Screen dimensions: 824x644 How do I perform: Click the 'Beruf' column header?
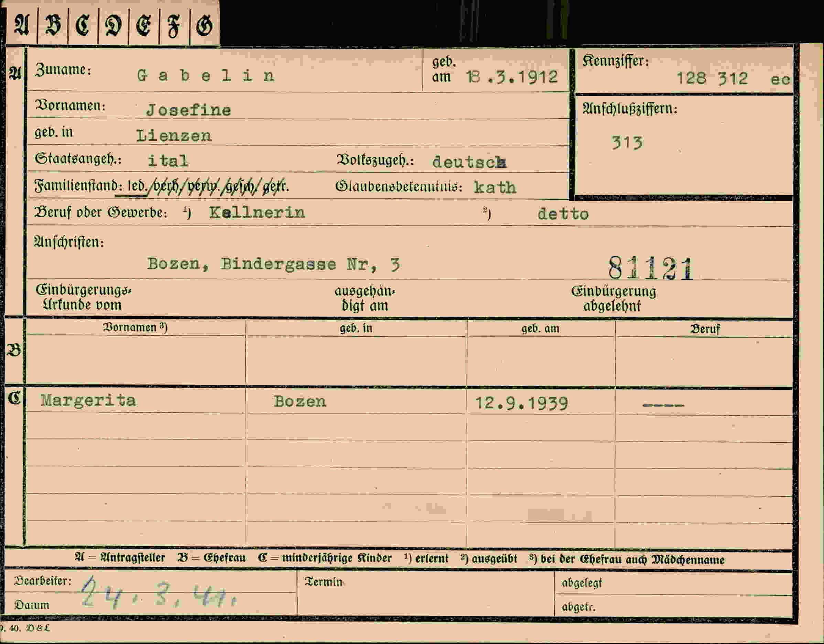[x=705, y=329]
